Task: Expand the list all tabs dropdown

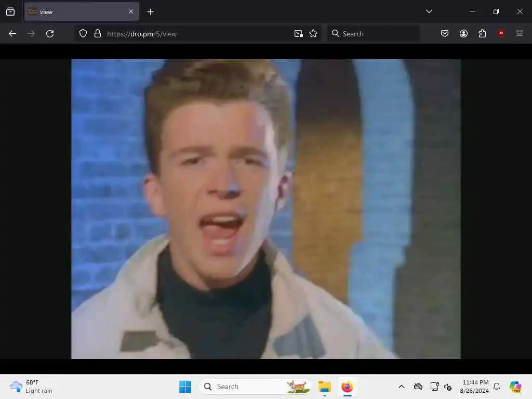Action: [x=429, y=11]
